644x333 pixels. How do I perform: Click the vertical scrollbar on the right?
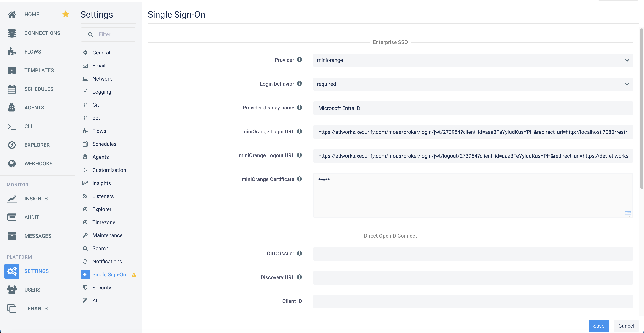[x=641, y=109]
